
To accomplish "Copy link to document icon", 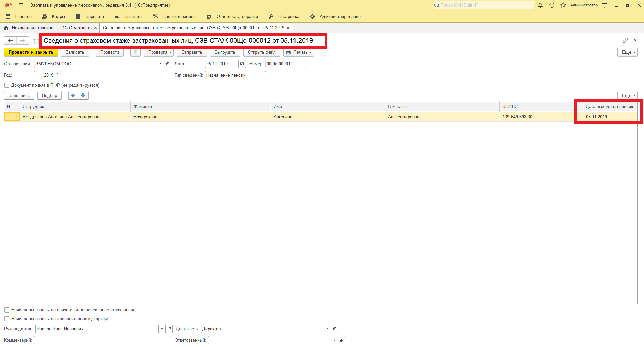I will click(x=625, y=40).
